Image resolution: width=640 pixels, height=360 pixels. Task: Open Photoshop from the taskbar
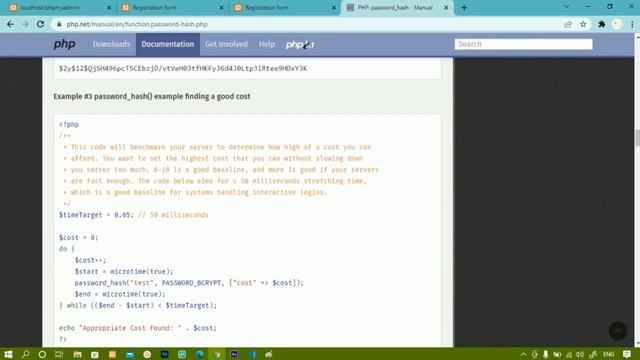(165, 354)
